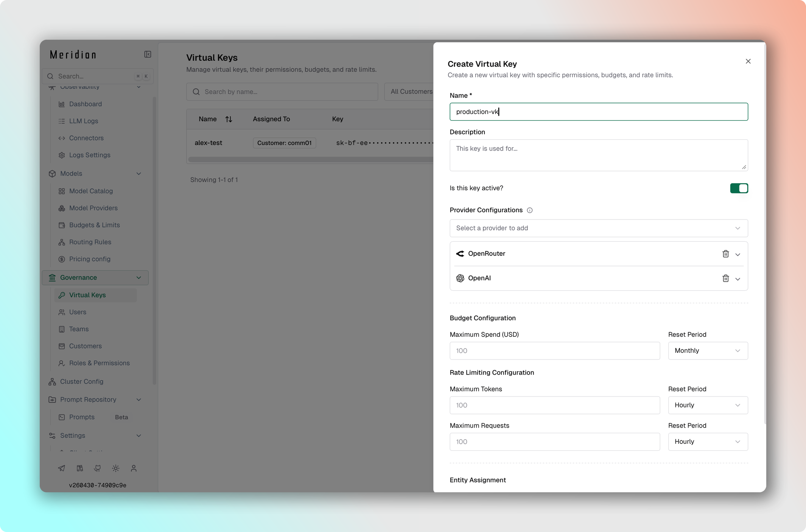Open Customers under Governance
The width and height of the screenshot is (806, 532).
(85, 346)
